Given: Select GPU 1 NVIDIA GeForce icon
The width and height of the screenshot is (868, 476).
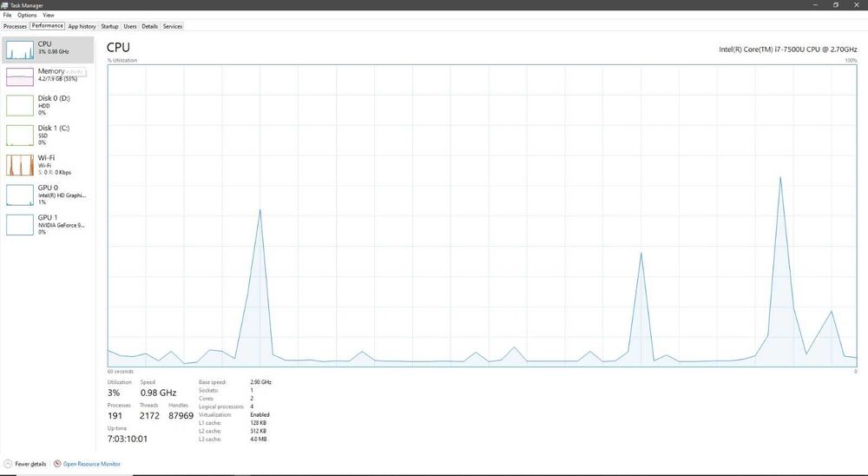Looking at the screenshot, I should point(20,225).
